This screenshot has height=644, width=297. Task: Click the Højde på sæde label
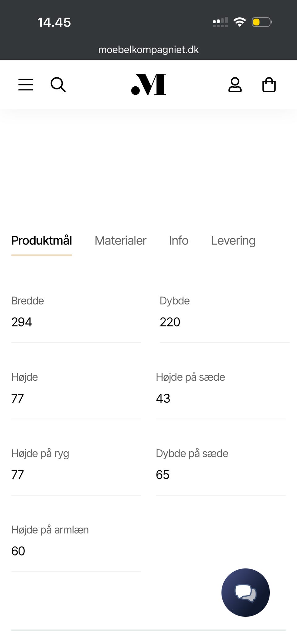pos(190,377)
